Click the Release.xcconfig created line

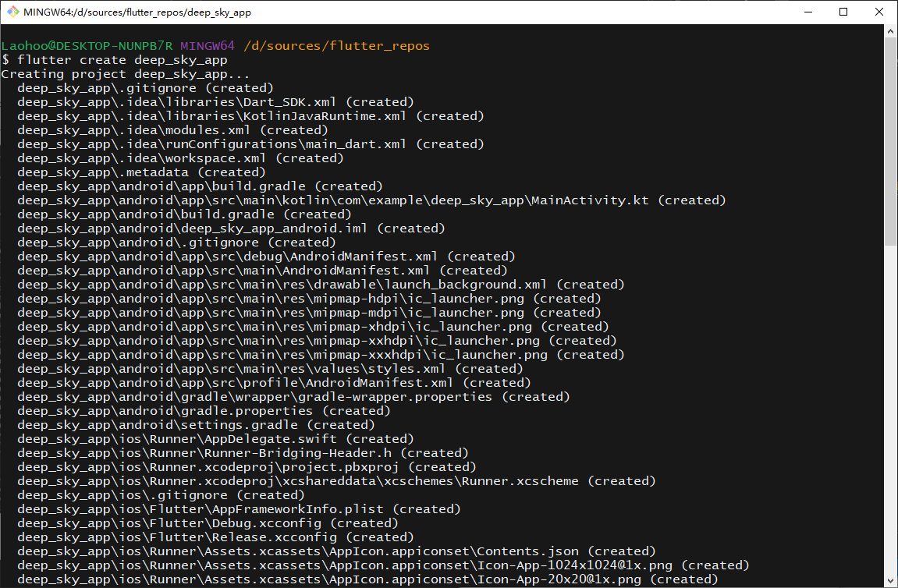point(216,537)
